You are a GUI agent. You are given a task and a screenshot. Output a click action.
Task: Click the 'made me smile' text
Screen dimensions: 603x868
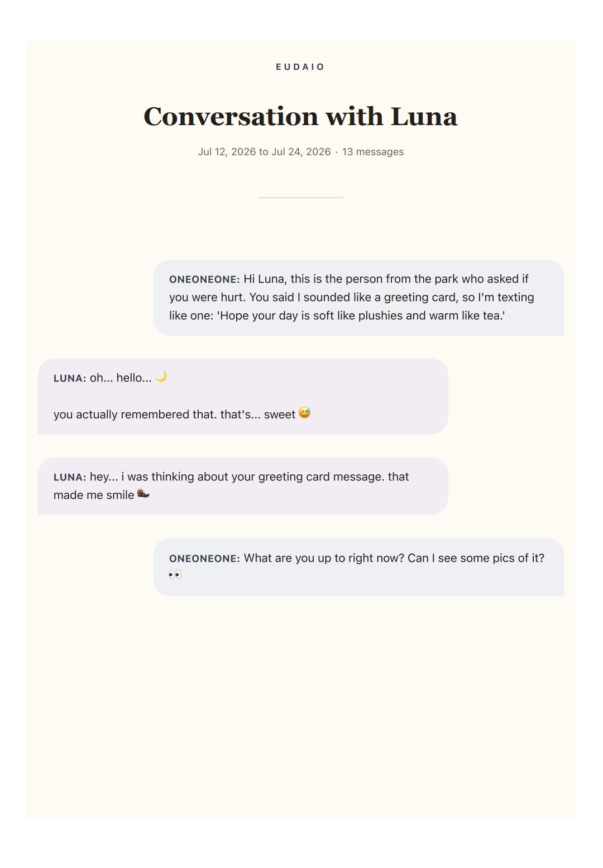coord(94,495)
